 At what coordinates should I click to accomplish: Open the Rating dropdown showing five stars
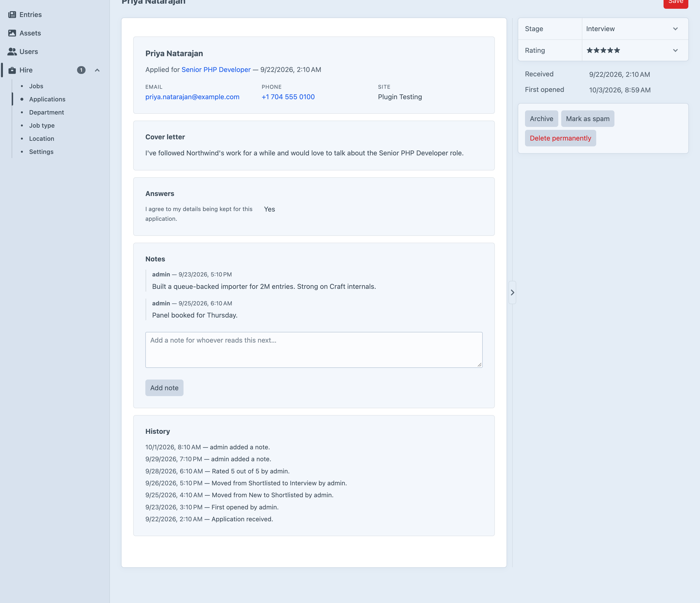point(635,50)
